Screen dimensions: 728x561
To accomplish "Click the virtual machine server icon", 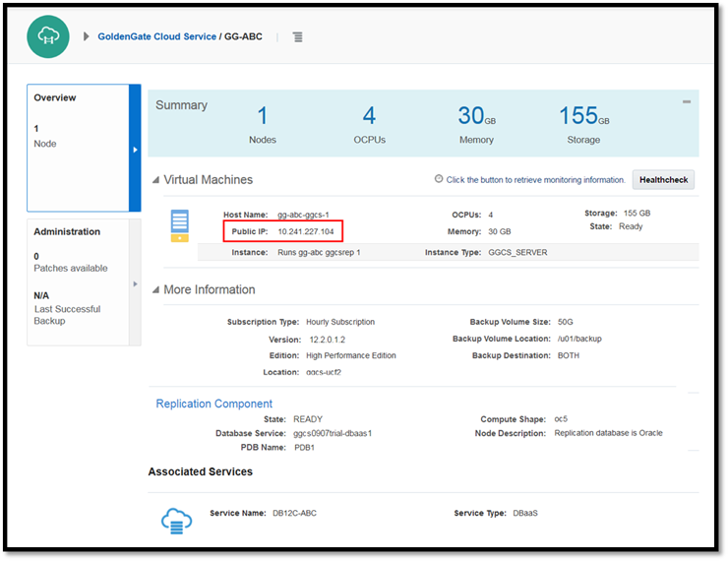I will pos(179,224).
